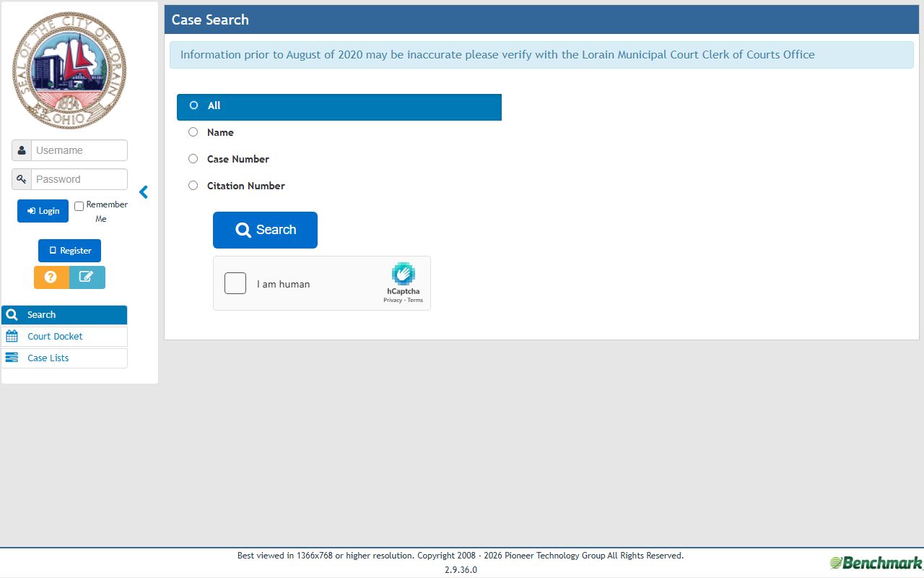Open the Search sidebar menu item
The image size is (924, 578).
(64, 315)
